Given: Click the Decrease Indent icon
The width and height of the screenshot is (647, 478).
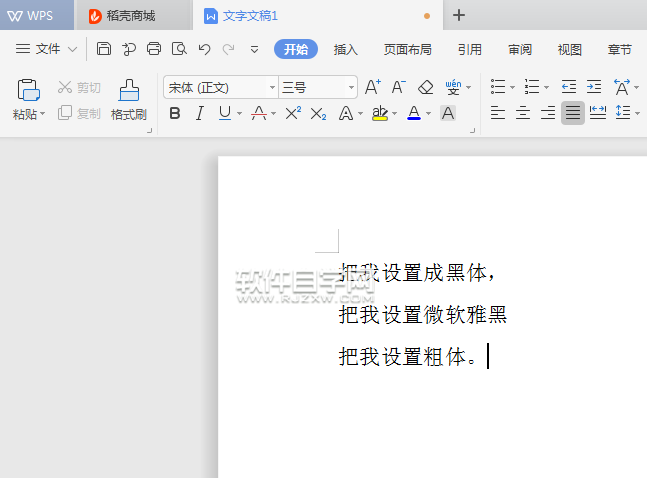Looking at the screenshot, I should [569, 87].
